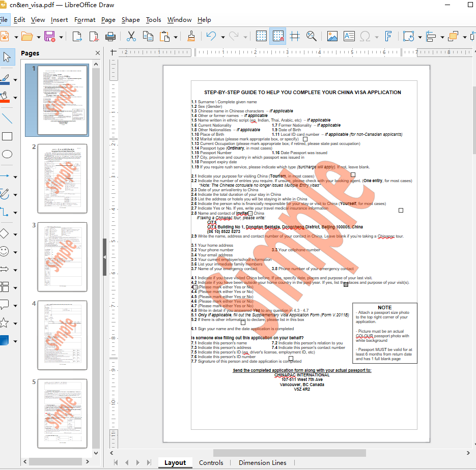Click the Copy icon
476x470 pixels.
click(x=148, y=37)
